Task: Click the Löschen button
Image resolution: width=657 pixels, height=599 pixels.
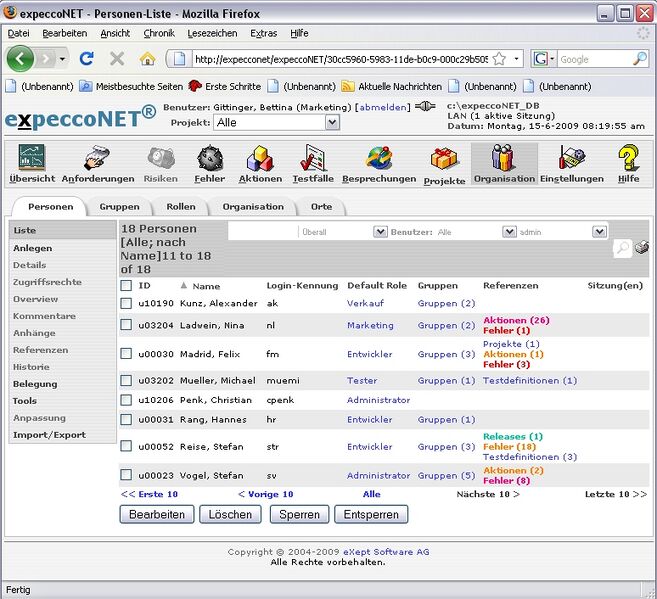Action: tap(230, 514)
